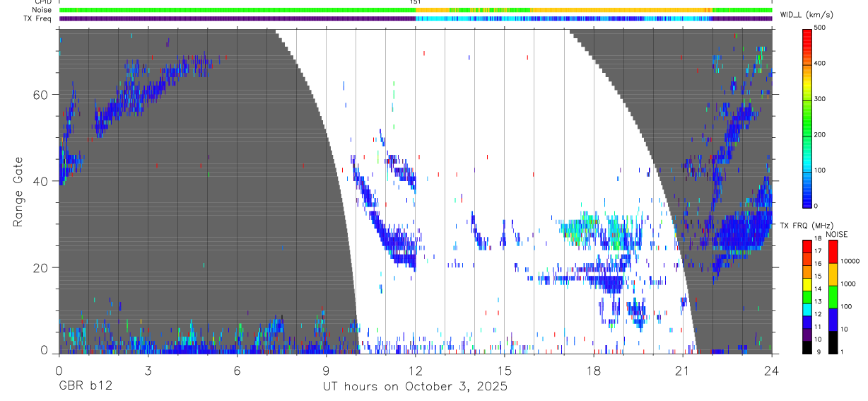Image resolution: width=868 pixels, height=401 pixels.
Task: Click the 1000 noise tick label
Action: click(x=848, y=284)
